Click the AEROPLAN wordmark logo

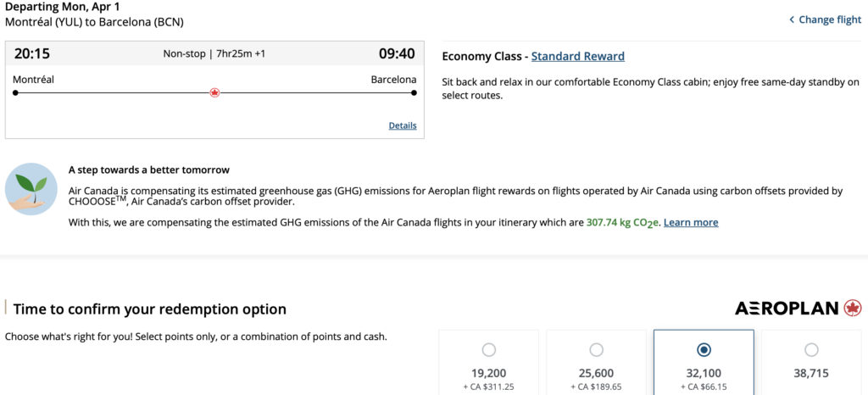click(787, 309)
